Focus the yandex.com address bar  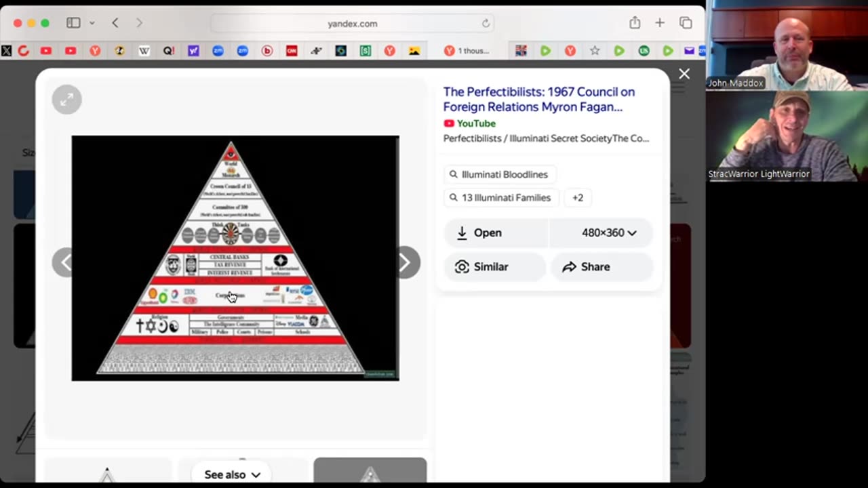point(353,23)
